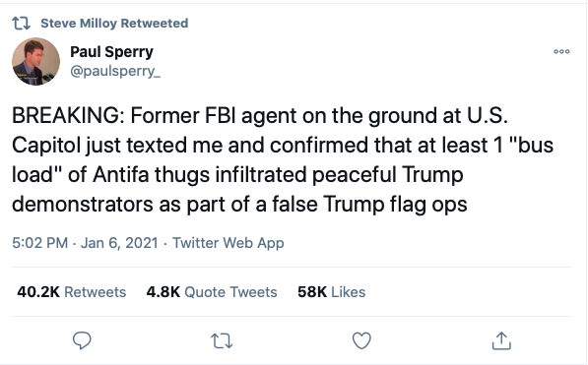Click the small retweeted arrows icon above
Image resolution: width=588 pixels, height=365 pixels.
point(21,24)
